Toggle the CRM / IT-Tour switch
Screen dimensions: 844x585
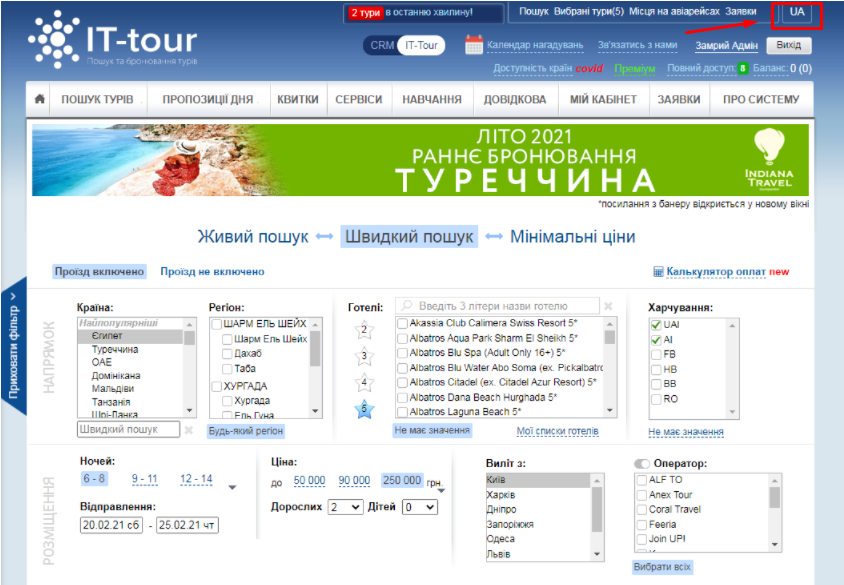click(x=404, y=46)
